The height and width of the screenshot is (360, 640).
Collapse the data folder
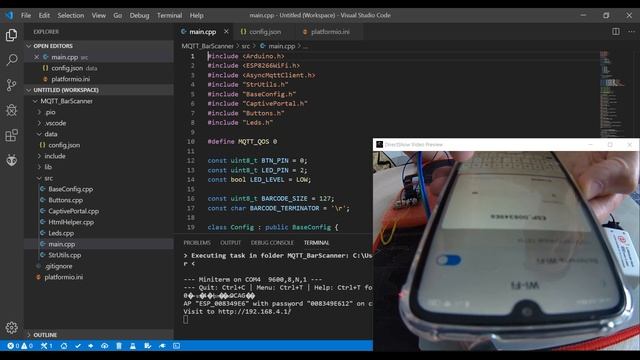[51, 134]
